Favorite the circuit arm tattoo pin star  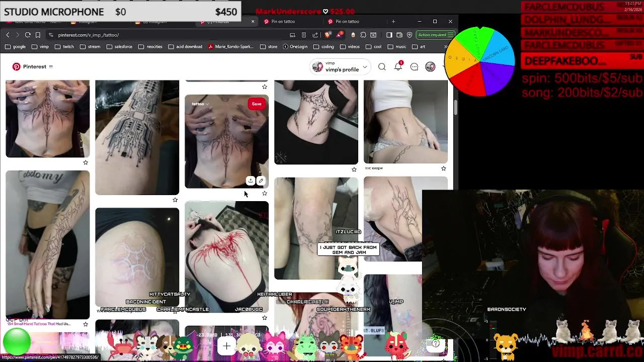click(x=175, y=200)
